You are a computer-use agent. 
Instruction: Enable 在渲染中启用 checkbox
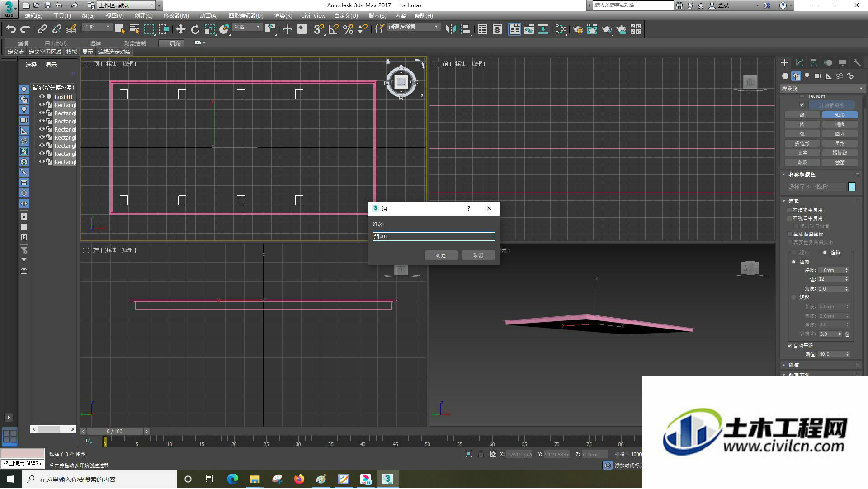(790, 210)
